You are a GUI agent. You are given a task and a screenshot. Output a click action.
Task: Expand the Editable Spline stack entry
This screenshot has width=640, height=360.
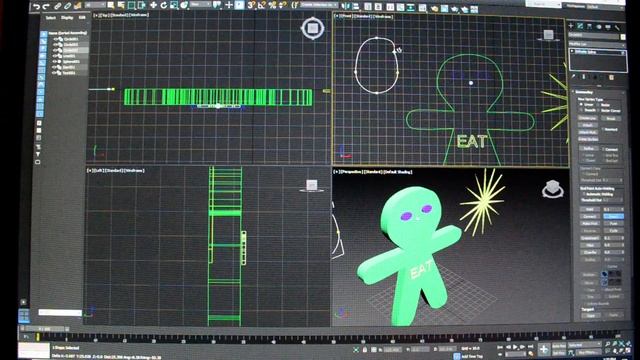[x=572, y=51]
